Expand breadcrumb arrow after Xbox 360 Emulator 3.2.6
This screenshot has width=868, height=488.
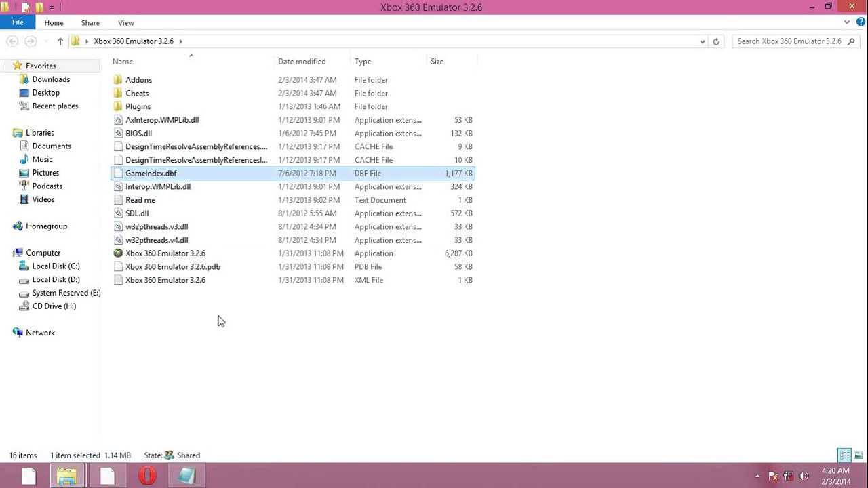point(180,41)
